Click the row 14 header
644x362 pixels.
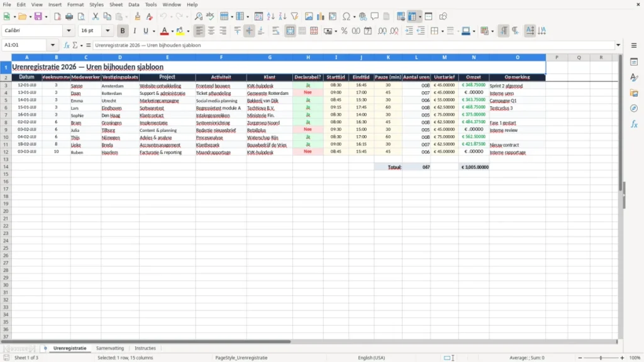[6, 167]
